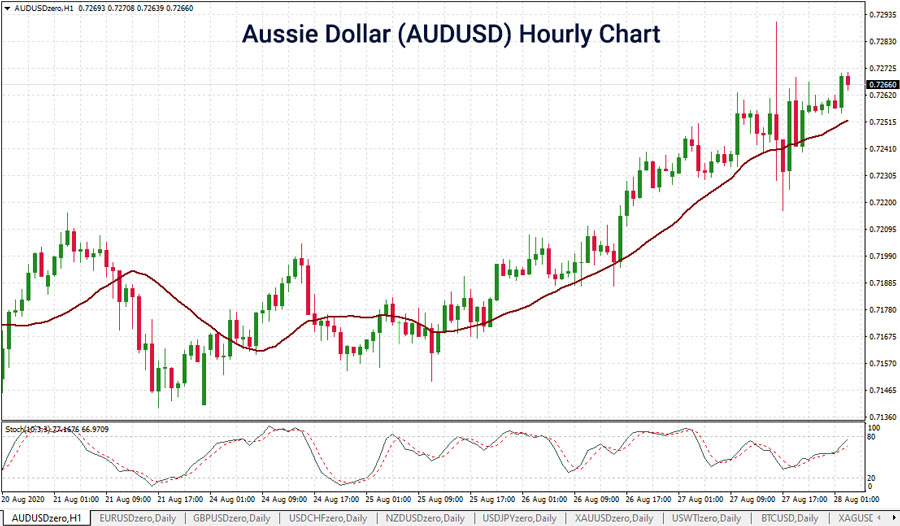Click the OHLC values text at top left

[x=120, y=7]
